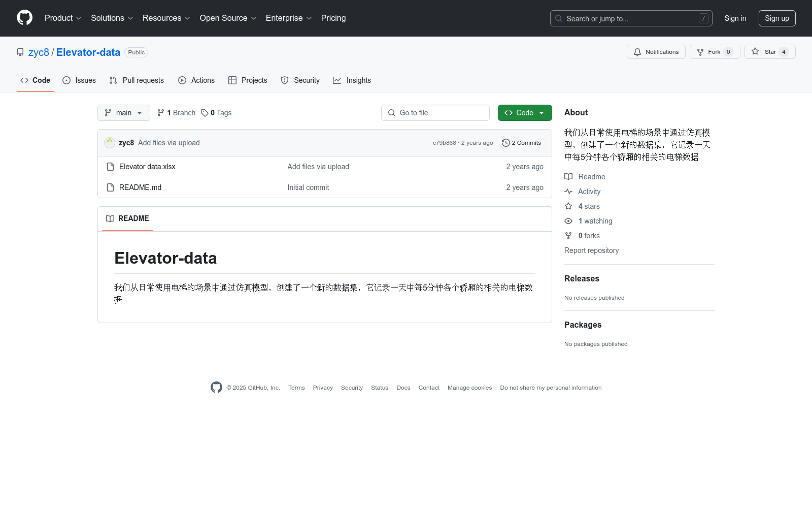Expand the Solutions menu
The image size is (812, 508).
coord(112,18)
